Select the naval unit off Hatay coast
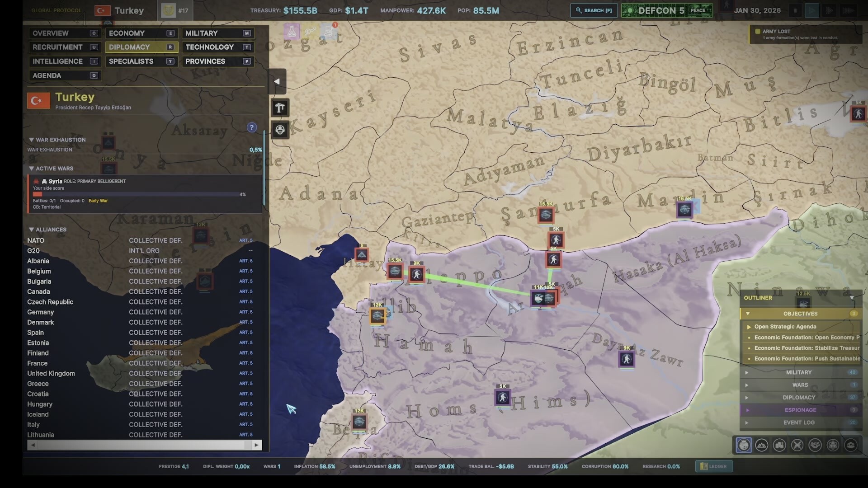The image size is (868, 488). tap(362, 255)
